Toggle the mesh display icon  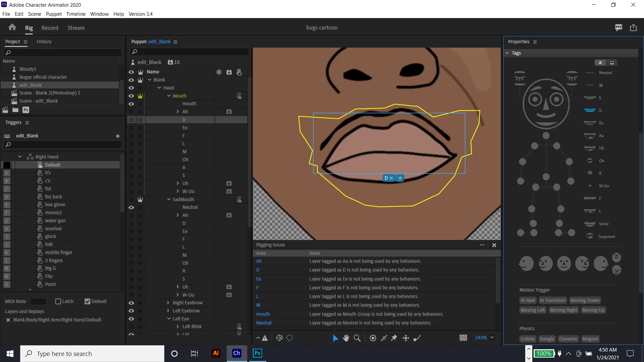click(x=279, y=338)
